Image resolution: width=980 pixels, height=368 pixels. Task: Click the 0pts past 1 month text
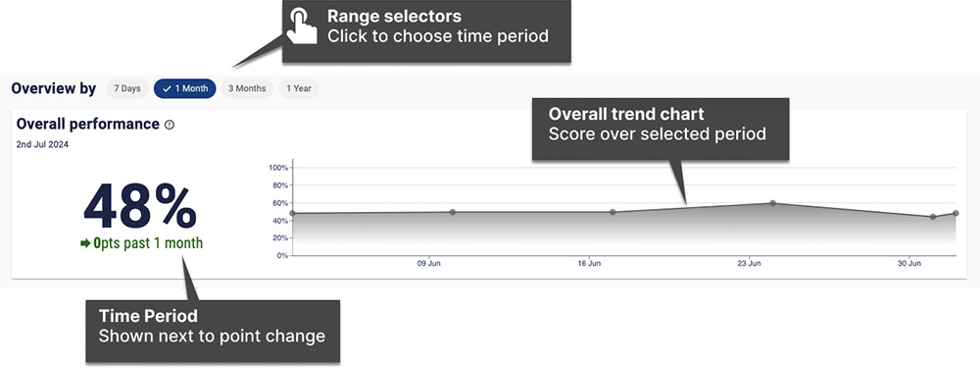tap(148, 243)
